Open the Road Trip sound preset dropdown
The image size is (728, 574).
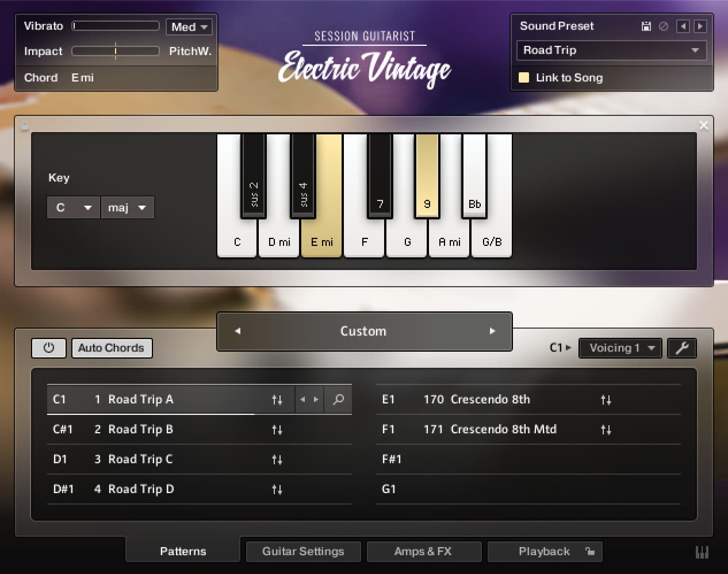[611, 51]
